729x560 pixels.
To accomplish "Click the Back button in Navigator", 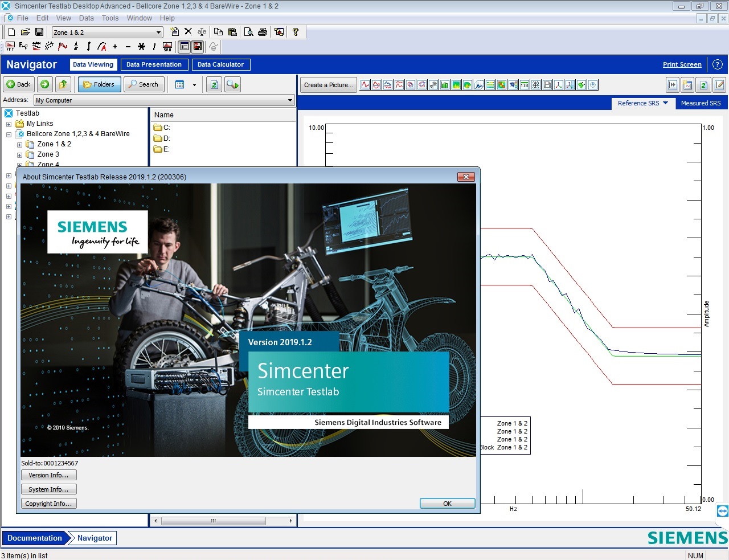I will (x=18, y=84).
